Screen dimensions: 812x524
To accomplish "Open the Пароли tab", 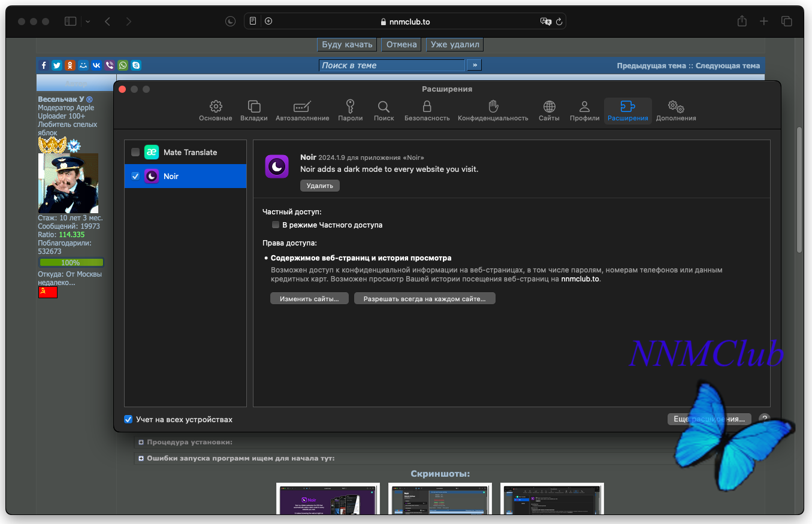I will coord(350,111).
